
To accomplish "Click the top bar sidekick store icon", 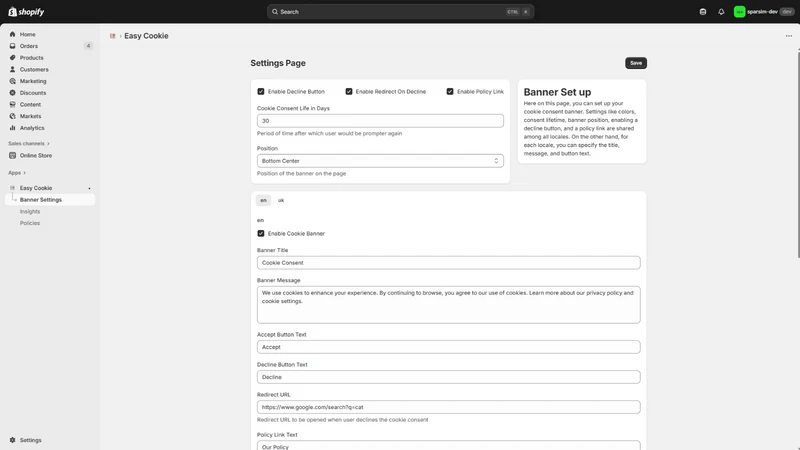I will tap(703, 12).
